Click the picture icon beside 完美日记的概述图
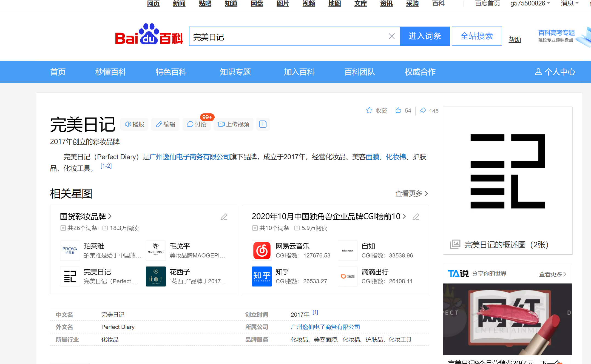The height and width of the screenshot is (364, 591). click(455, 244)
